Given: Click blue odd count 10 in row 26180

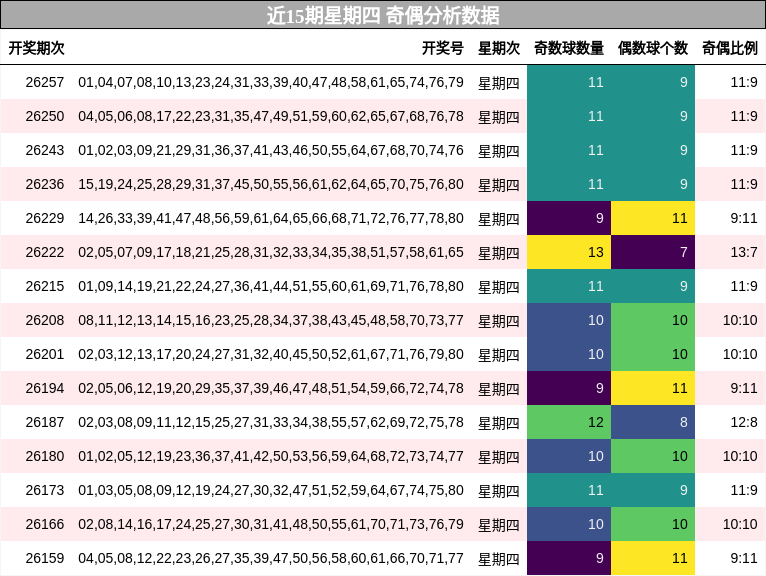Looking at the screenshot, I should click(x=569, y=456).
